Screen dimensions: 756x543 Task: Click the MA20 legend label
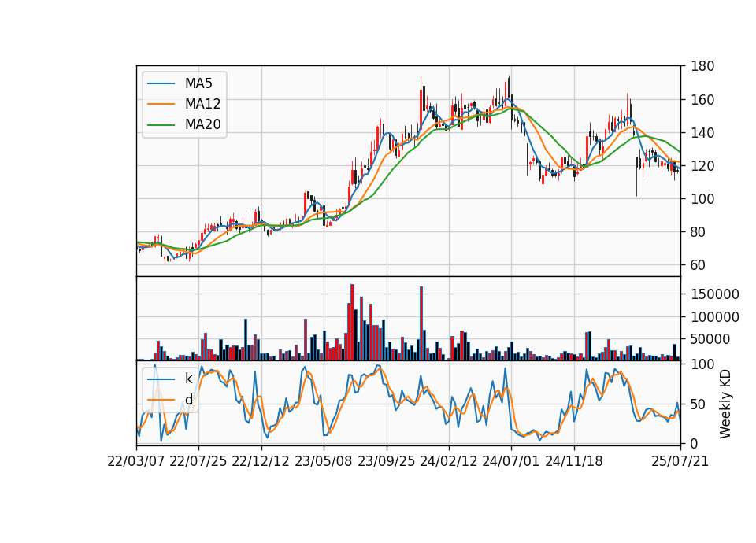click(x=202, y=124)
